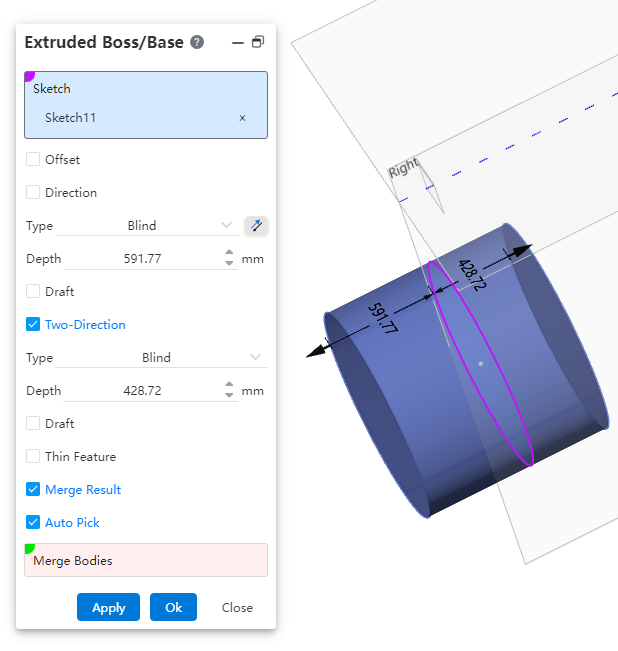Enable the first Draft checkbox
This screenshot has width=618, height=651.
(x=33, y=291)
